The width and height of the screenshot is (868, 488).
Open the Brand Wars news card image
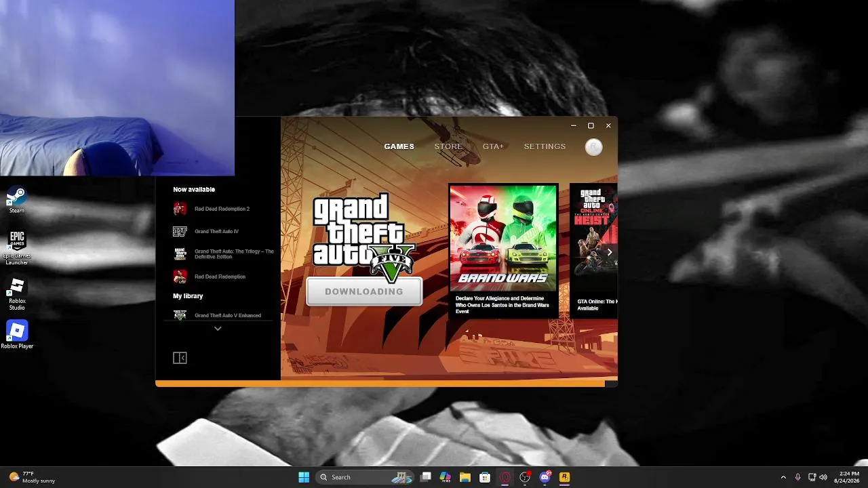(x=503, y=237)
